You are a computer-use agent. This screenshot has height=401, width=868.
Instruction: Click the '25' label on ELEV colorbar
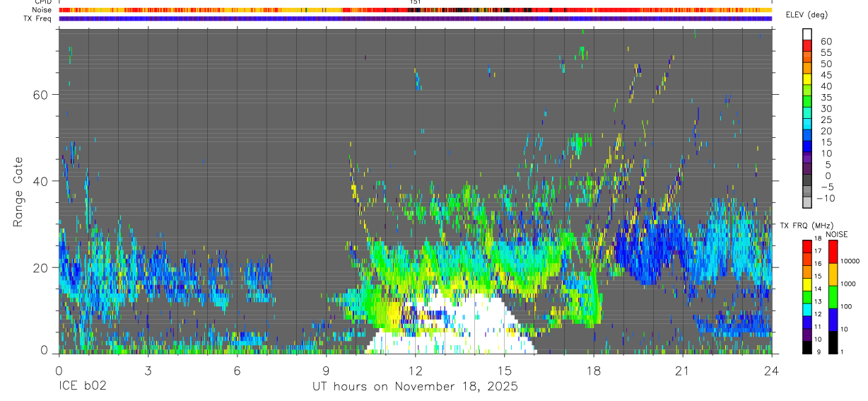(x=826, y=120)
